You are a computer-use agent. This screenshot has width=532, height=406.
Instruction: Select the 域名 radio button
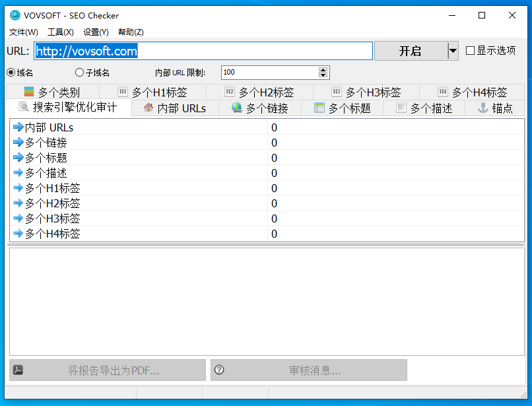tap(11, 73)
